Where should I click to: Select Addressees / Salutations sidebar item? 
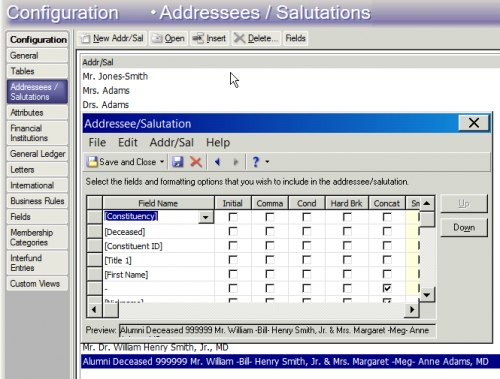pos(37,92)
